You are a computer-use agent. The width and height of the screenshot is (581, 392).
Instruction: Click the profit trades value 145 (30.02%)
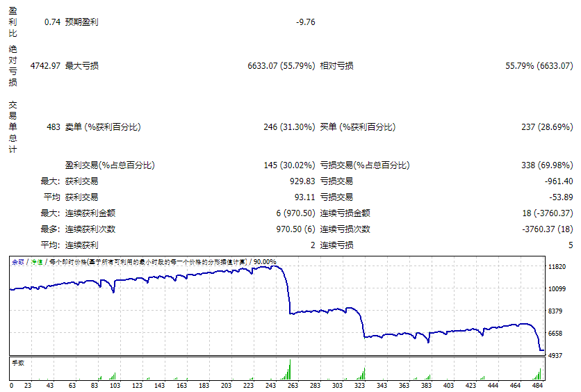[289, 165]
